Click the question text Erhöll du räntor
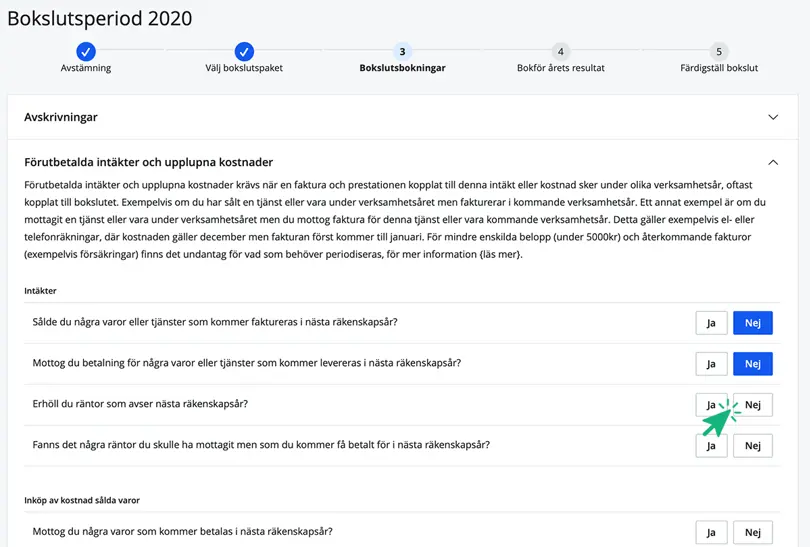This screenshot has width=810, height=547. [140, 404]
